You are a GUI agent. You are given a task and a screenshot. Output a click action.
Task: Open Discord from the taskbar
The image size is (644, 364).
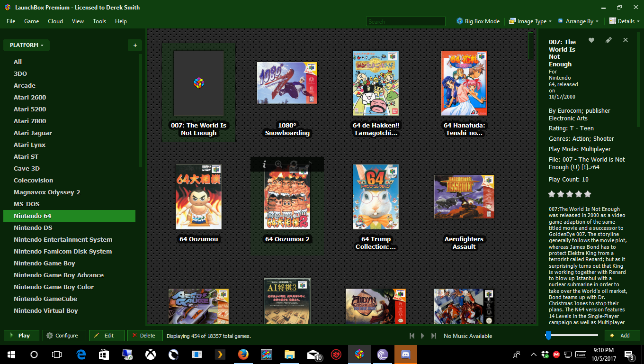point(406,355)
